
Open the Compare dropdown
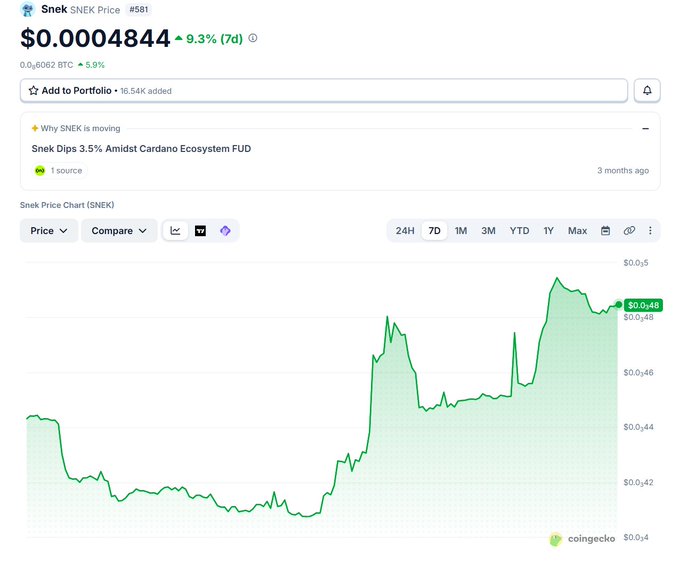(x=119, y=231)
